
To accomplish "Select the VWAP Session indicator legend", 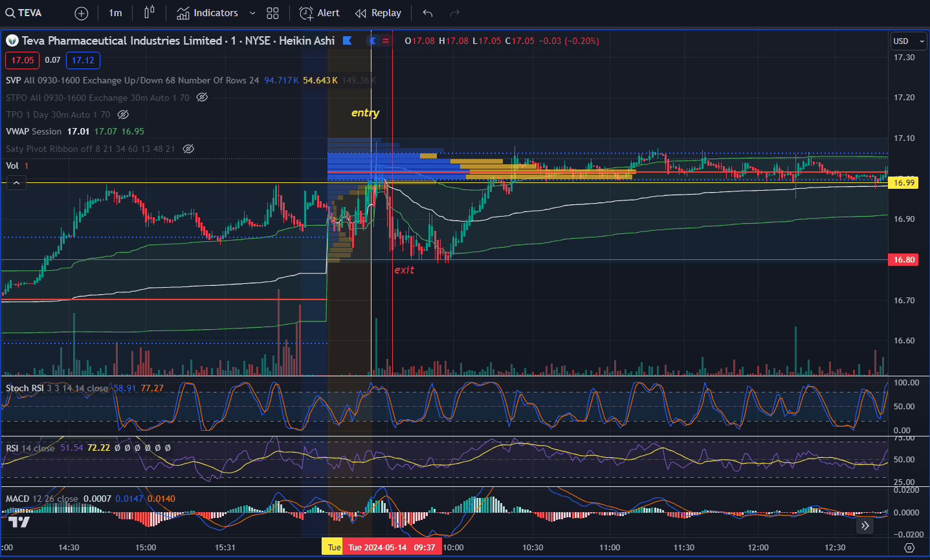I will [x=34, y=131].
